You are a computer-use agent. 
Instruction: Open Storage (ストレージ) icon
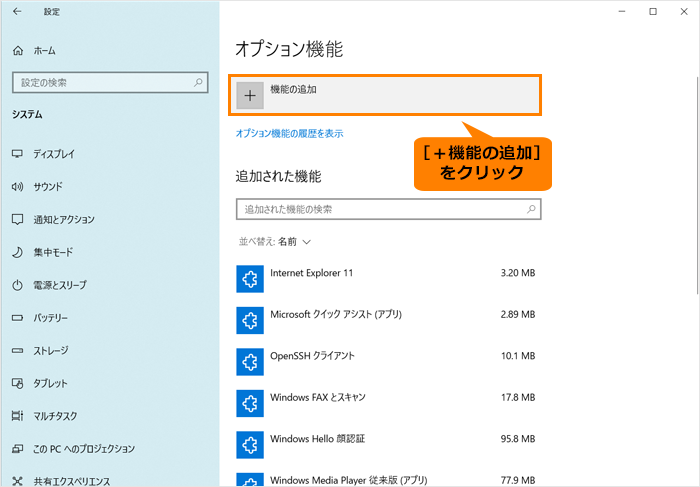[x=17, y=350]
